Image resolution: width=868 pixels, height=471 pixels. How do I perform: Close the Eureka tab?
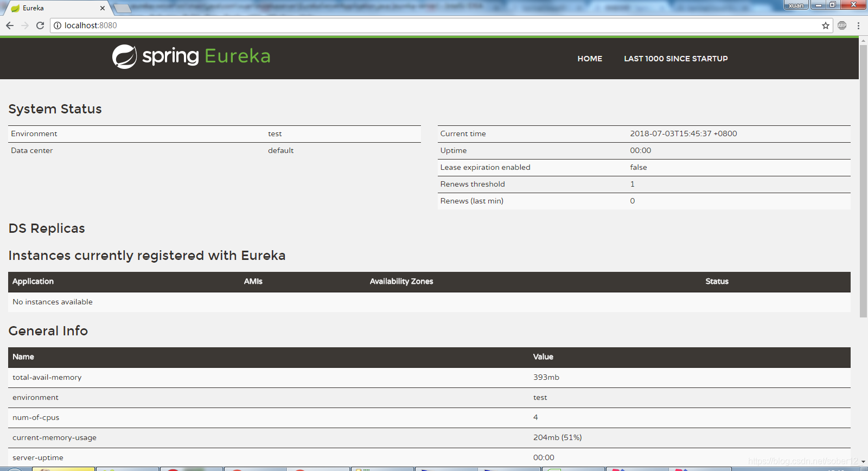(x=103, y=8)
